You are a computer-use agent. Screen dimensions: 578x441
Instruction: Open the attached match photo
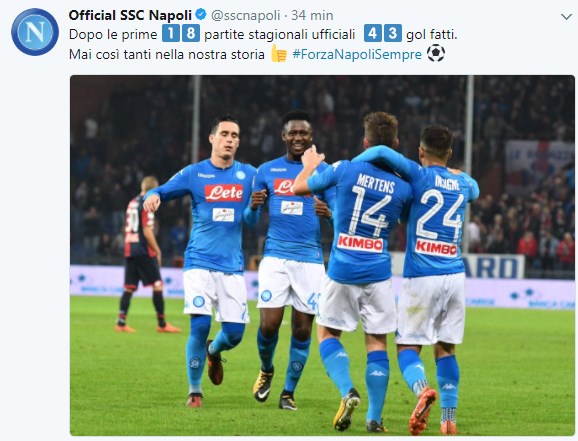(322, 256)
